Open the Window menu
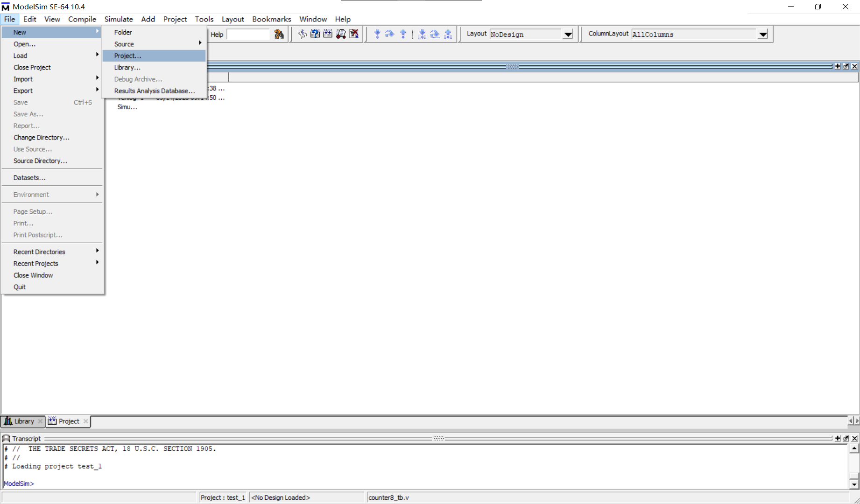The height and width of the screenshot is (504, 860). [x=313, y=19]
